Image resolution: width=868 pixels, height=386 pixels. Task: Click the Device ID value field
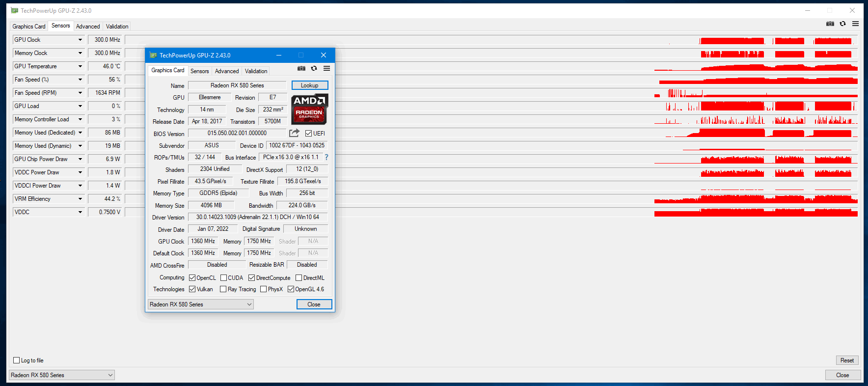coord(297,145)
